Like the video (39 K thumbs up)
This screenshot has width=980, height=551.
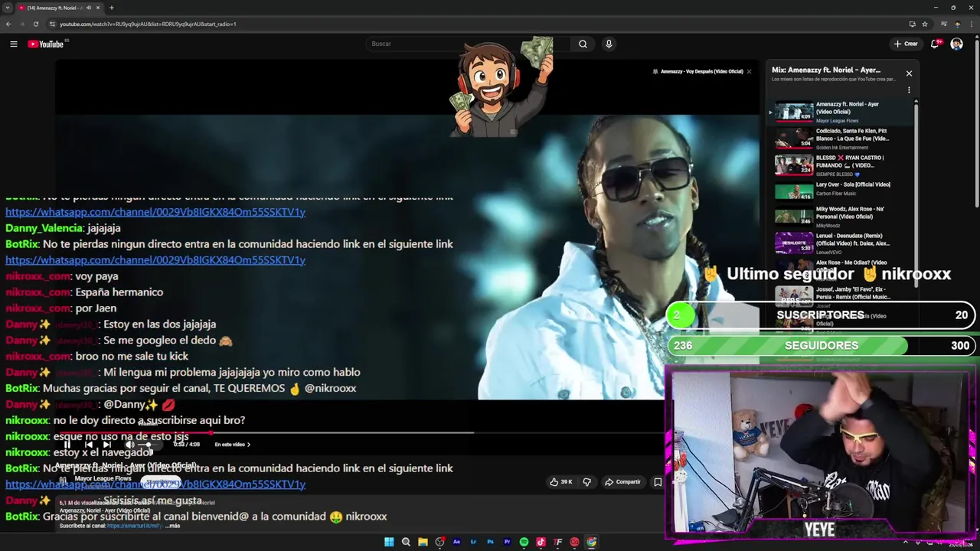click(x=561, y=482)
